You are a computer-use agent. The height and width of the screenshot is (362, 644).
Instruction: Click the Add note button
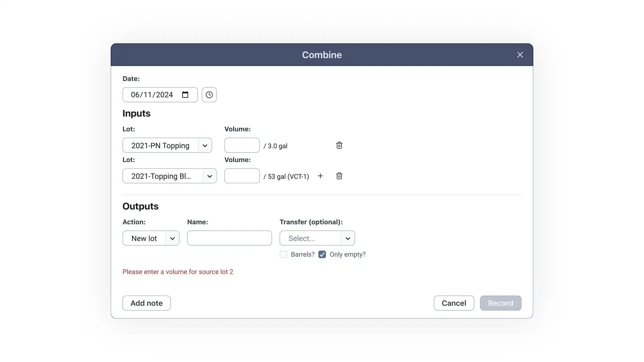point(146,303)
